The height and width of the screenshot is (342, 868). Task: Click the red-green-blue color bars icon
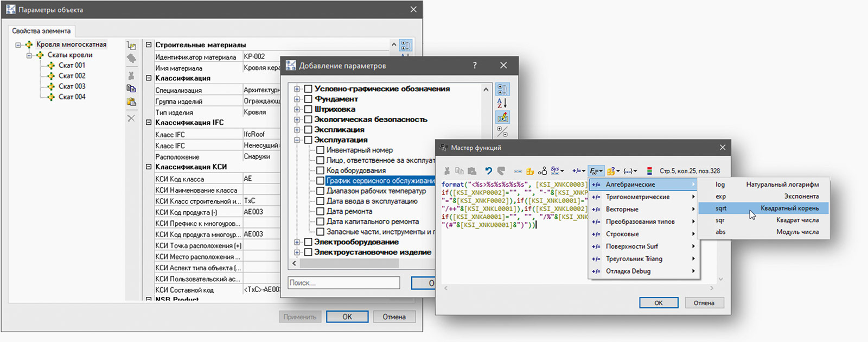[649, 171]
